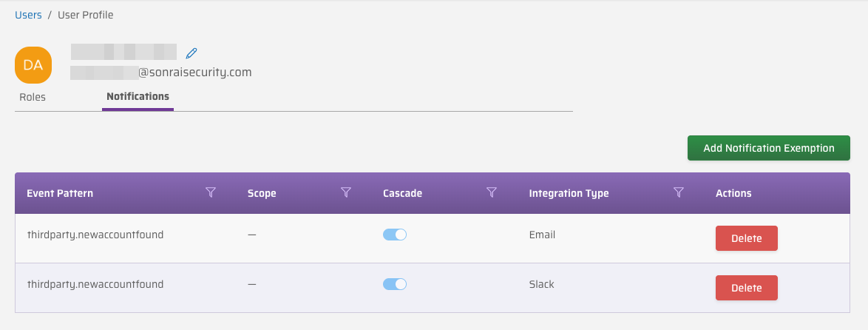Click the pencil edit icon beside the user name
This screenshot has width=868, height=330.
[x=191, y=53]
